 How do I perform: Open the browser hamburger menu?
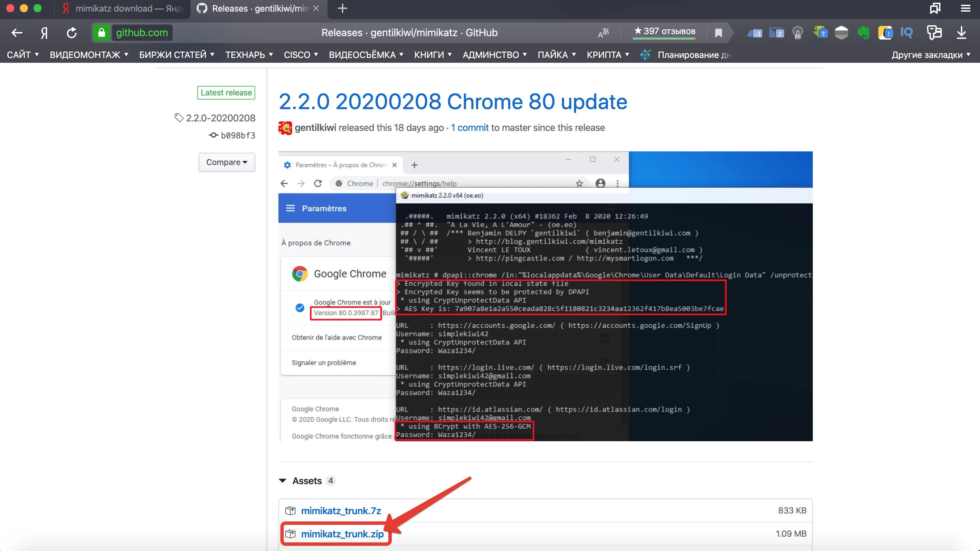966,9
